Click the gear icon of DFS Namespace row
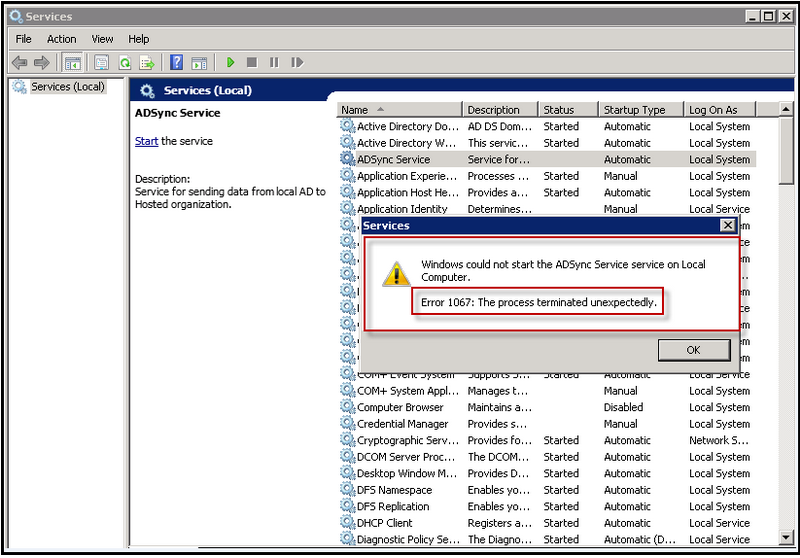Image resolution: width=800 pixels, height=558 pixels. 347,489
